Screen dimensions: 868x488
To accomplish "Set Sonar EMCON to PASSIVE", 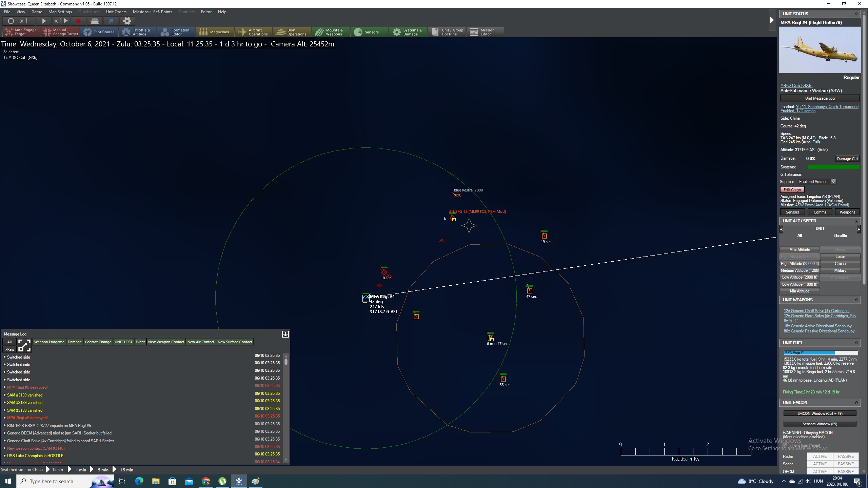I will [x=846, y=464].
